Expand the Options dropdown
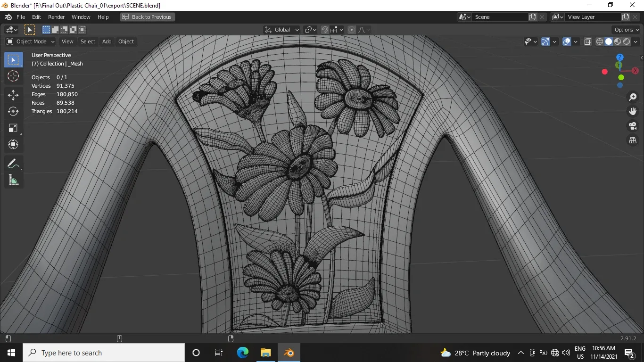 tap(627, 30)
